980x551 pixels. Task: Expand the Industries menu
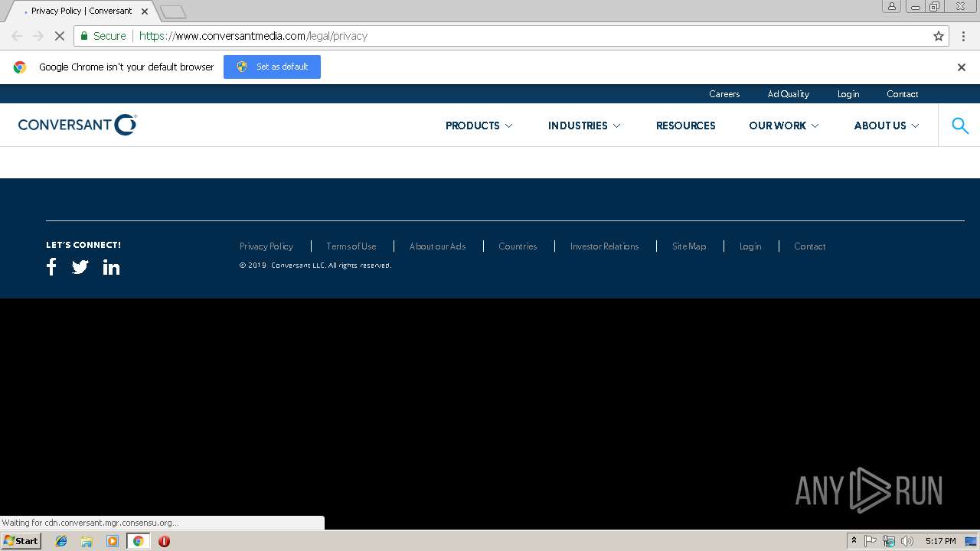point(584,126)
